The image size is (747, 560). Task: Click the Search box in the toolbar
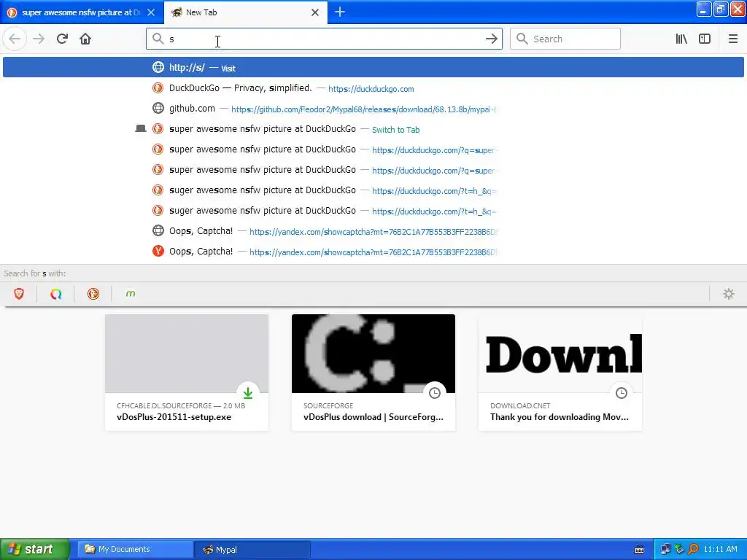click(565, 39)
